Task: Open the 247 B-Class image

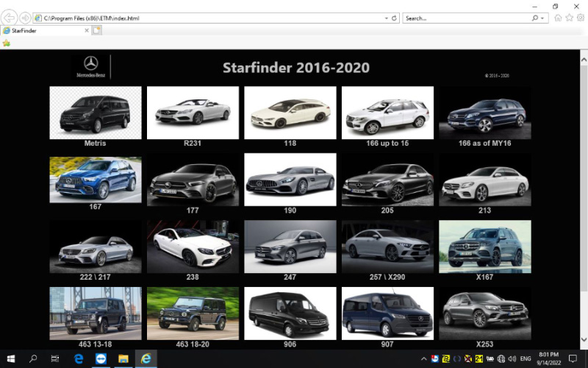Action: tap(290, 247)
